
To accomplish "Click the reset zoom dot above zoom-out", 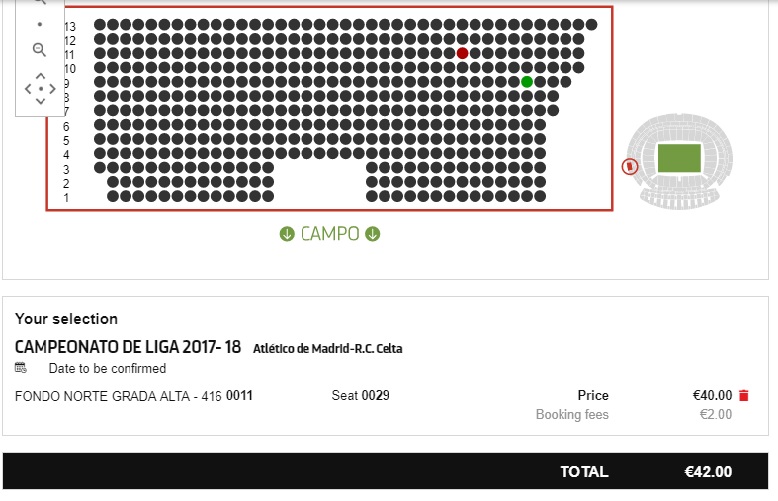I will click(40, 23).
